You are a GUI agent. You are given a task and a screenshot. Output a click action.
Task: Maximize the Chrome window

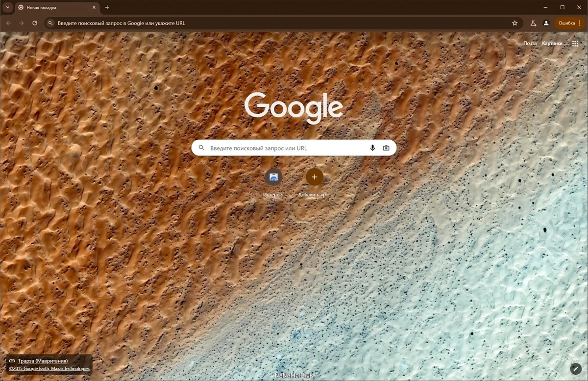(562, 7)
